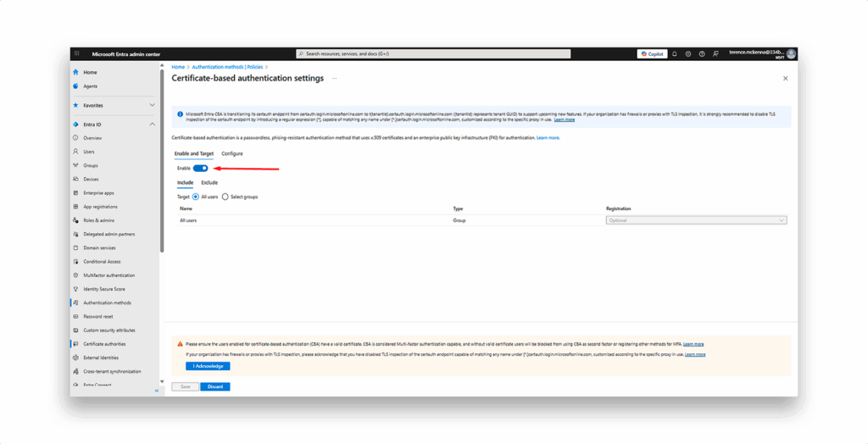Select the All users radio button
Screen dimensions: 868x444
[x=196, y=197]
